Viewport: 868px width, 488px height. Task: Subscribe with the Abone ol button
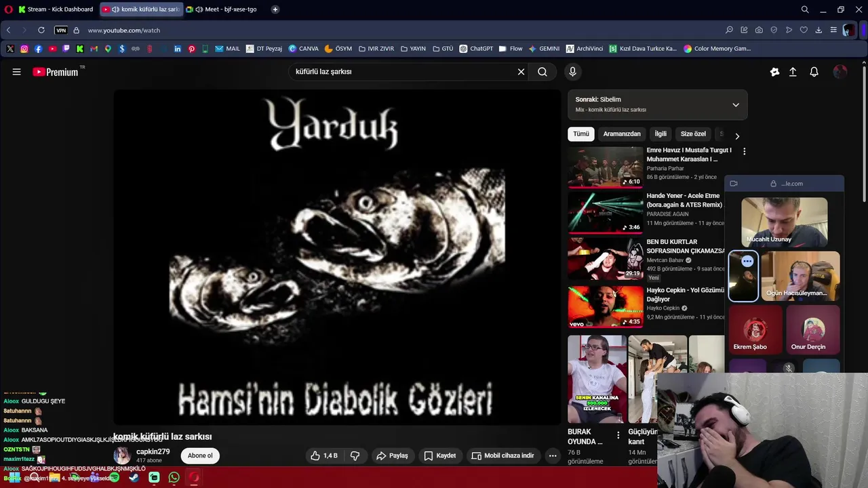pos(200,455)
